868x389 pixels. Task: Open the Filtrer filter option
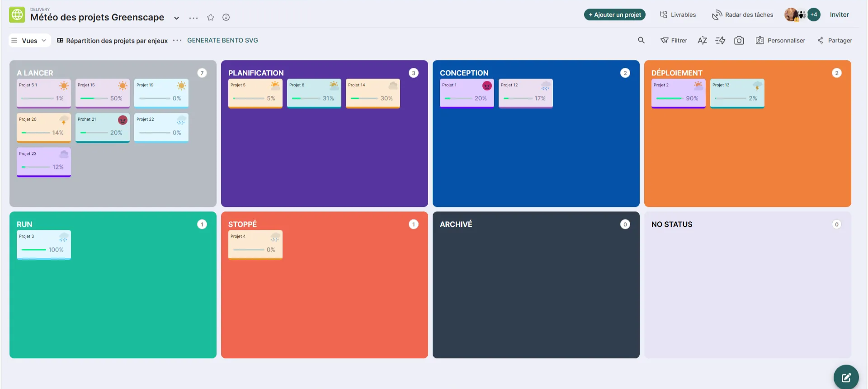(674, 41)
